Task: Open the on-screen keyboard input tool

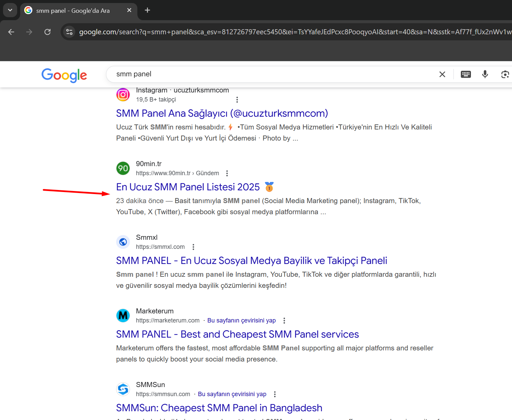Action: (466, 74)
